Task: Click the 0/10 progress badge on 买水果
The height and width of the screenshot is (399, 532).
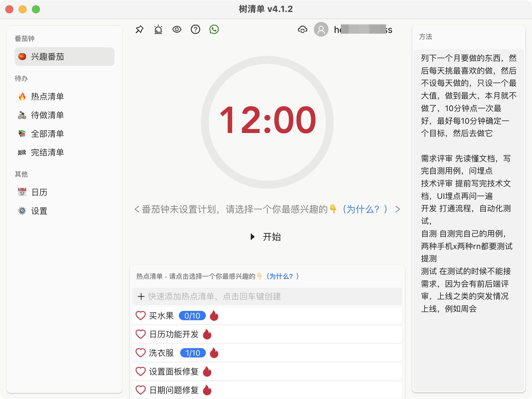Action: 192,316
